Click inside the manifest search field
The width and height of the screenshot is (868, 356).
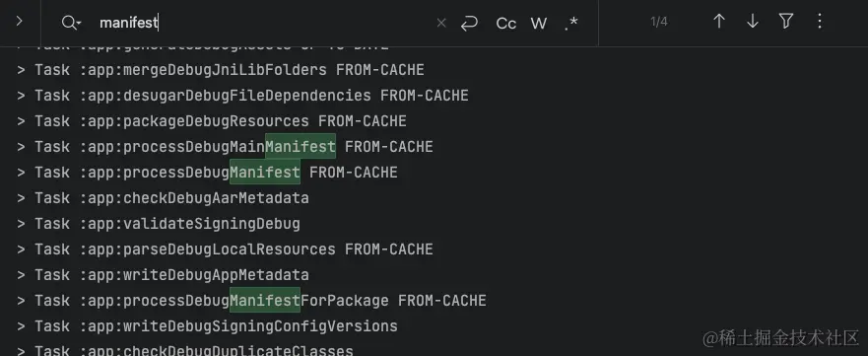tap(266, 23)
